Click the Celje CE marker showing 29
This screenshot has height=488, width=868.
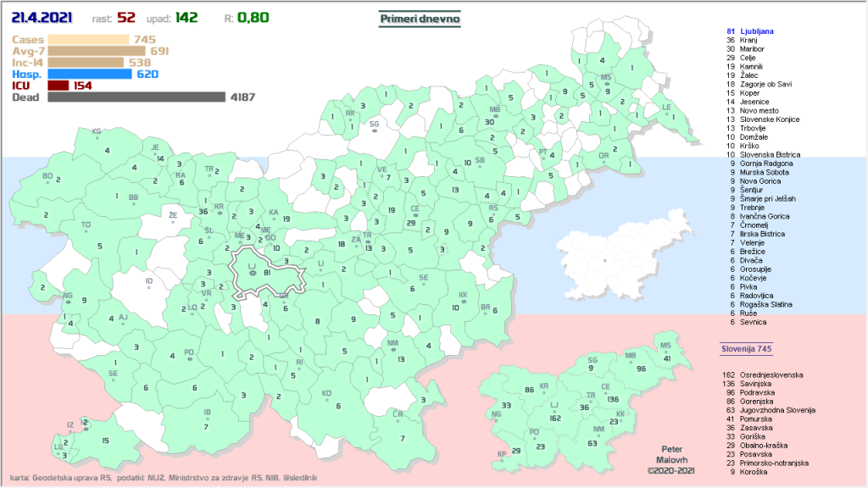tap(415, 208)
